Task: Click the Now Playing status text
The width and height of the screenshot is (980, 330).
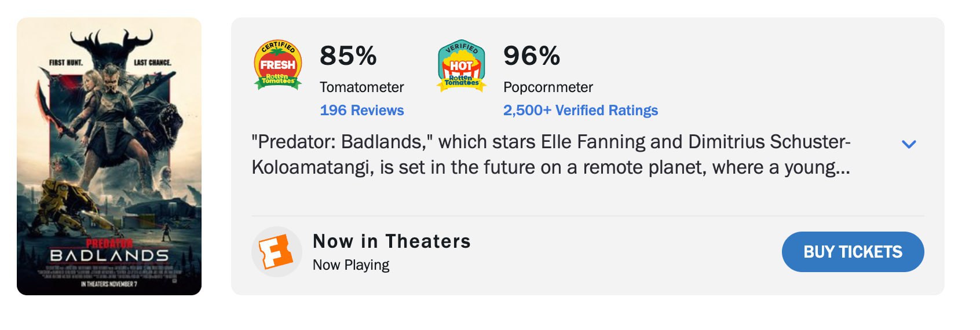Action: [351, 265]
